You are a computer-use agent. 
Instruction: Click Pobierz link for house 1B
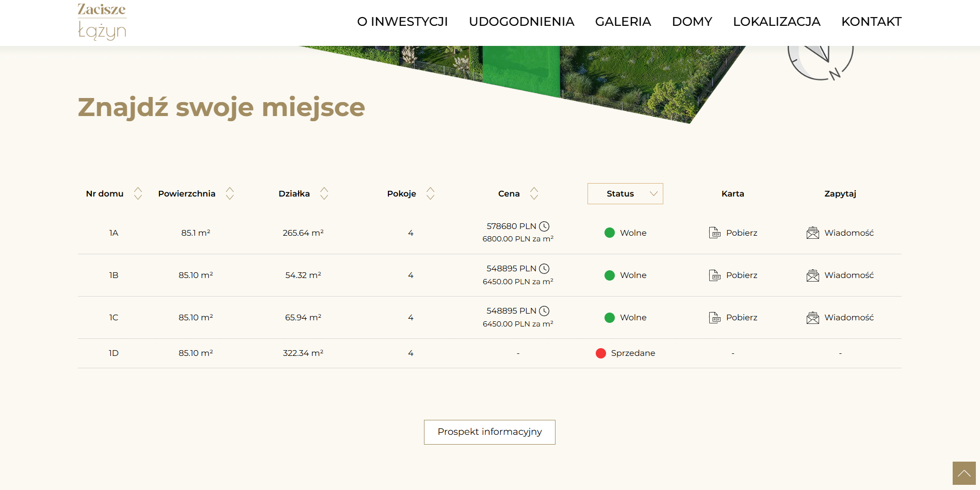742,275
